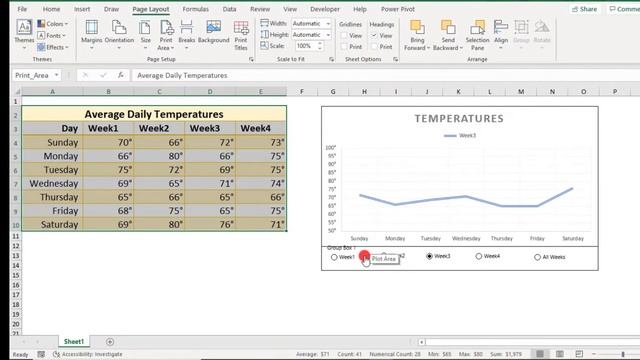Click the Send Backward icon
The height and width of the screenshot is (360, 640).
point(448,28)
